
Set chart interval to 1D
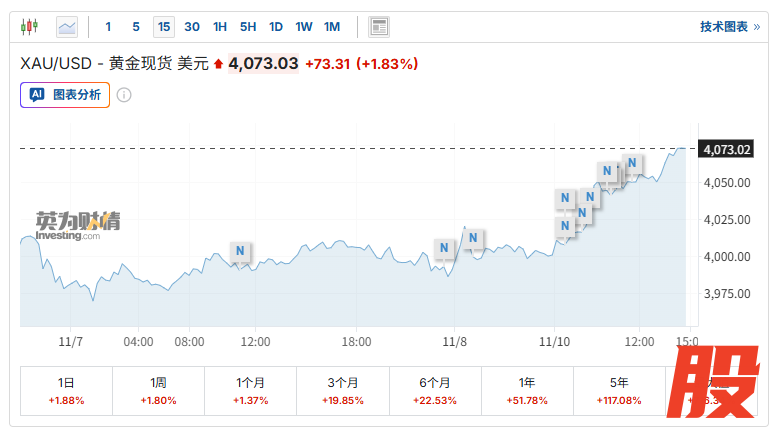pyautogui.click(x=276, y=27)
